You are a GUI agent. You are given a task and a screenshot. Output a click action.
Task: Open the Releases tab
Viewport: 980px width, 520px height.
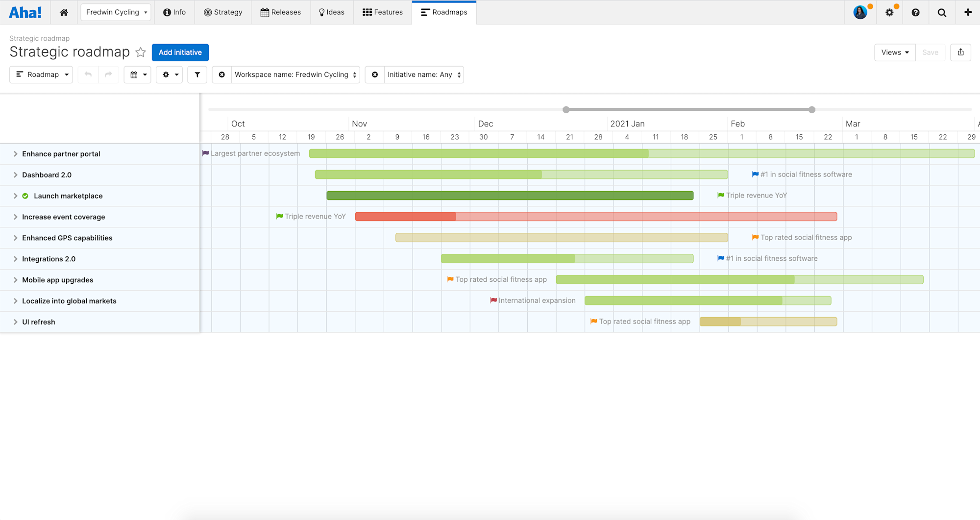pyautogui.click(x=281, y=12)
